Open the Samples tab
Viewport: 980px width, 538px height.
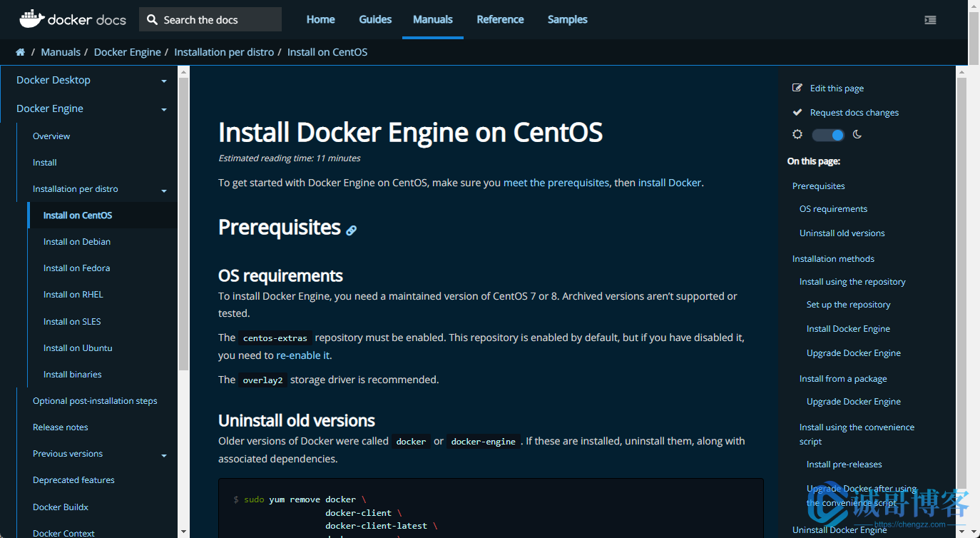(x=568, y=19)
